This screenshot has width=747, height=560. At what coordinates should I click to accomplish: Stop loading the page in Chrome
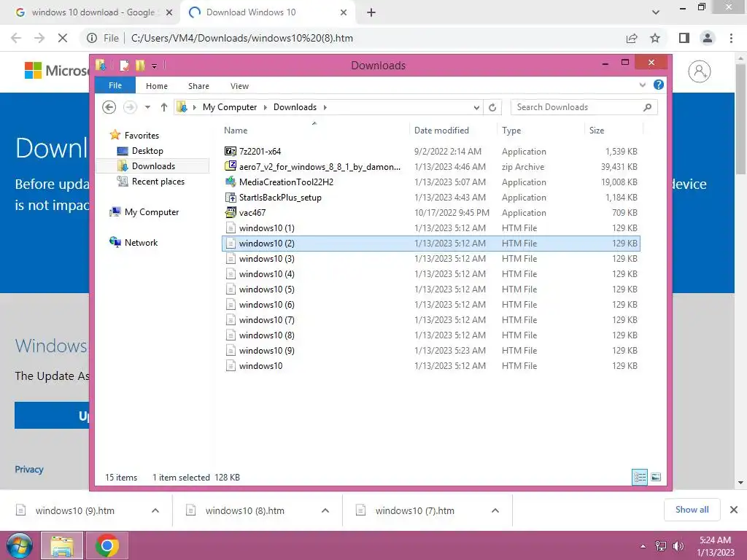click(63, 38)
